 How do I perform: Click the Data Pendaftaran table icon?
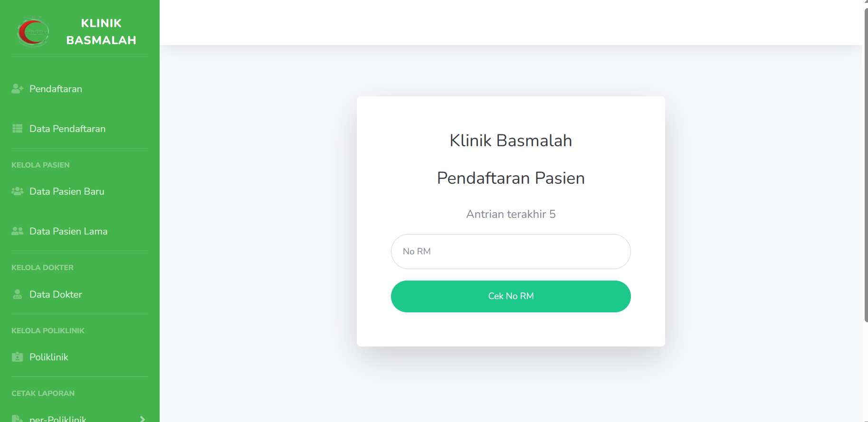[18, 129]
